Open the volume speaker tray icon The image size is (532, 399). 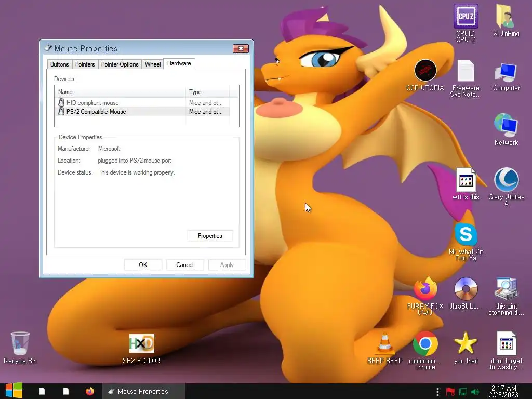(475, 392)
